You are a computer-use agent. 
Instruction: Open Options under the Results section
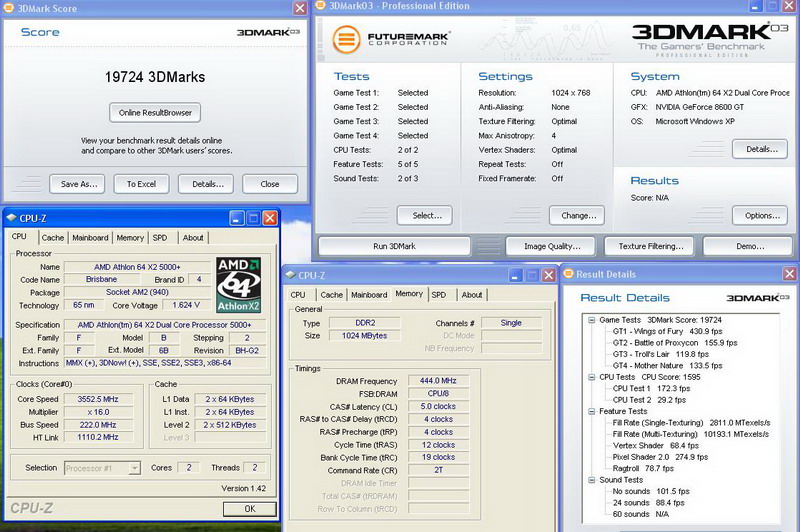pyautogui.click(x=760, y=216)
